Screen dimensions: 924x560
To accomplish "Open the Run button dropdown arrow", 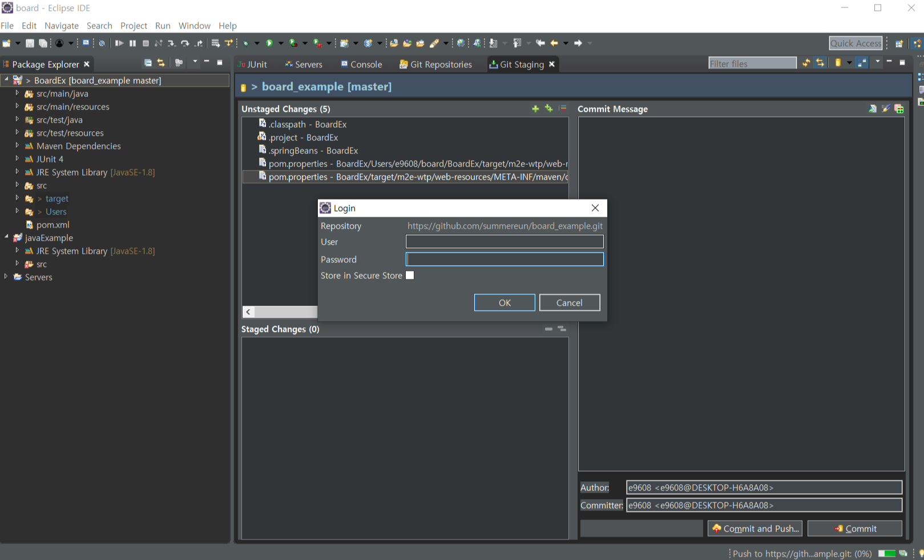I will [281, 43].
